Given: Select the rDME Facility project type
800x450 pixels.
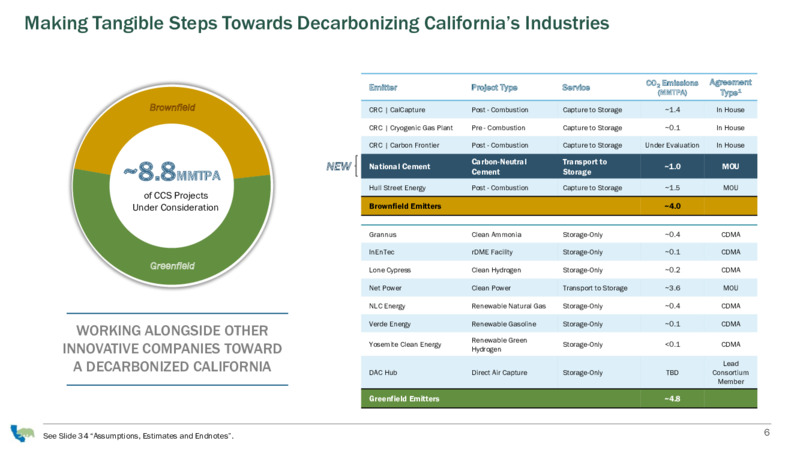Looking at the screenshot, I should 492,252.
